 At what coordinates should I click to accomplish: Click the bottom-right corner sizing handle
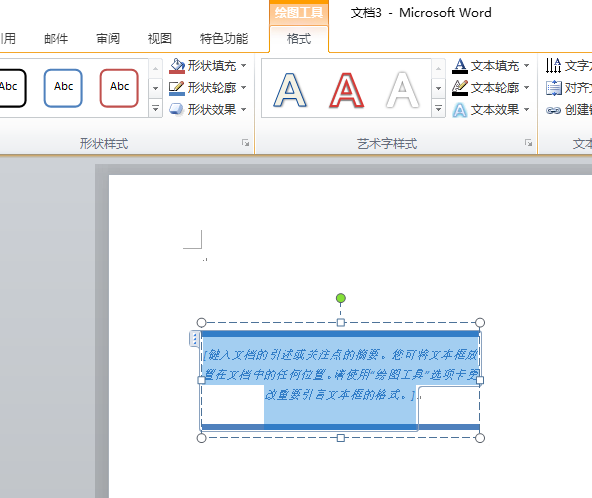pos(480,438)
